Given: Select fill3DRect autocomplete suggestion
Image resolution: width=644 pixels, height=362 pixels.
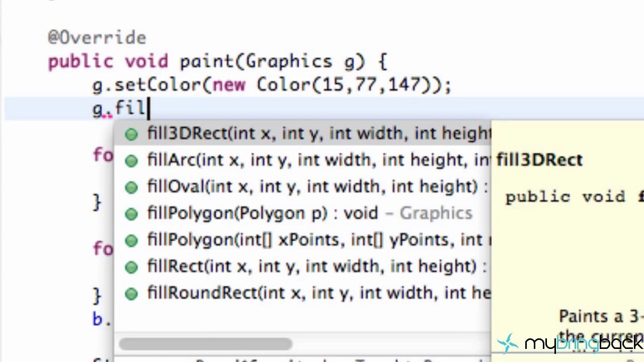Looking at the screenshot, I should (302, 134).
